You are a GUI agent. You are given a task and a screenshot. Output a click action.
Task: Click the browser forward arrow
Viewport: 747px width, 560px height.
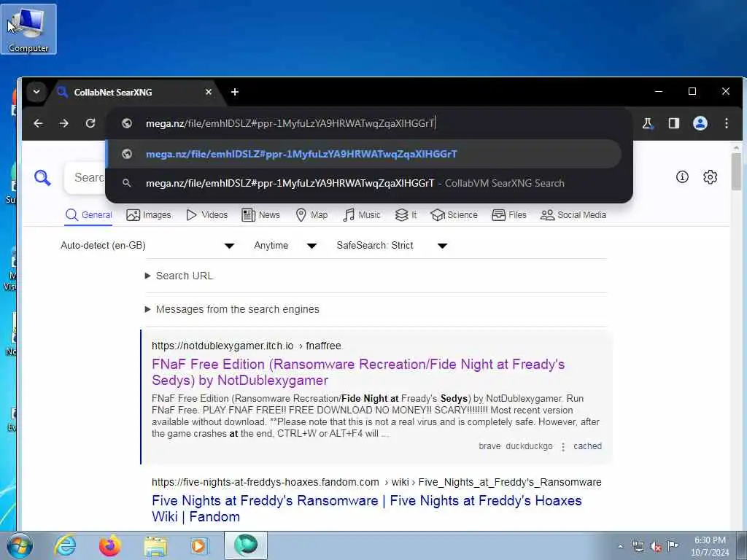point(64,123)
